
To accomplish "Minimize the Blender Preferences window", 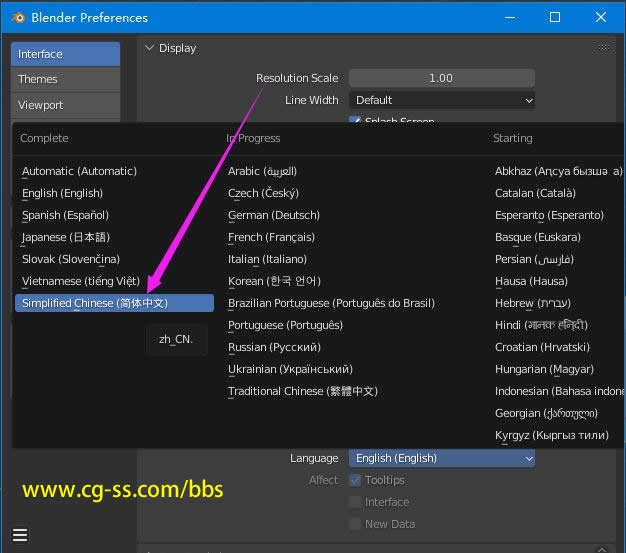I will click(509, 17).
